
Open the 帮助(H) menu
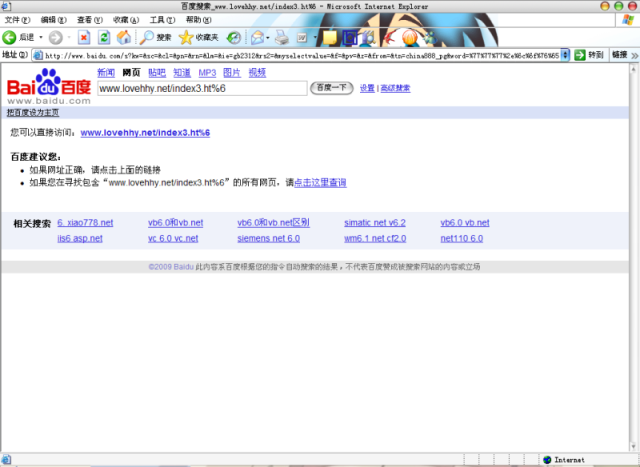click(198, 20)
